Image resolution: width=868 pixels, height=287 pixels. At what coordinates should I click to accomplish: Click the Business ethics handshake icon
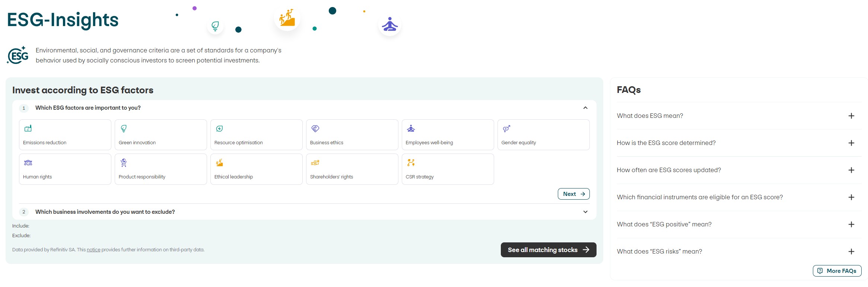[x=315, y=129]
